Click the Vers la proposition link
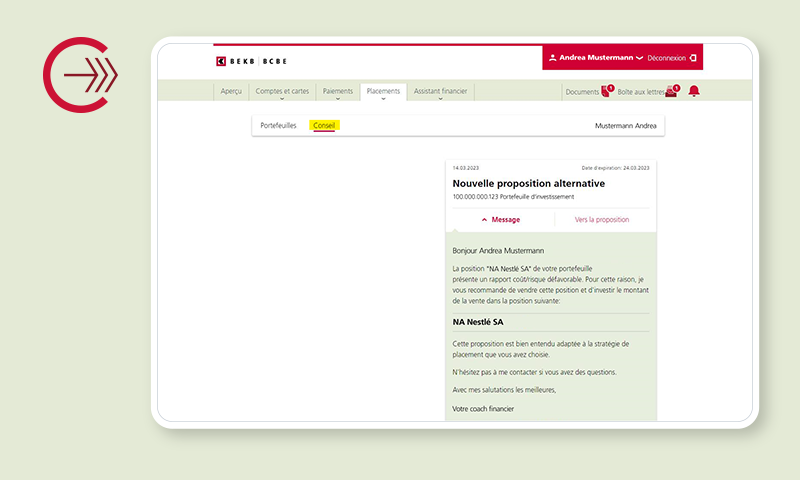The image size is (800, 480). (x=602, y=219)
